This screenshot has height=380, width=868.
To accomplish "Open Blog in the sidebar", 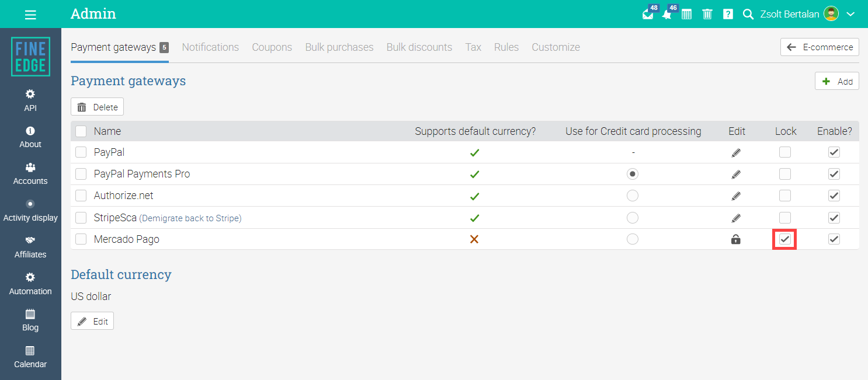I will [x=30, y=320].
